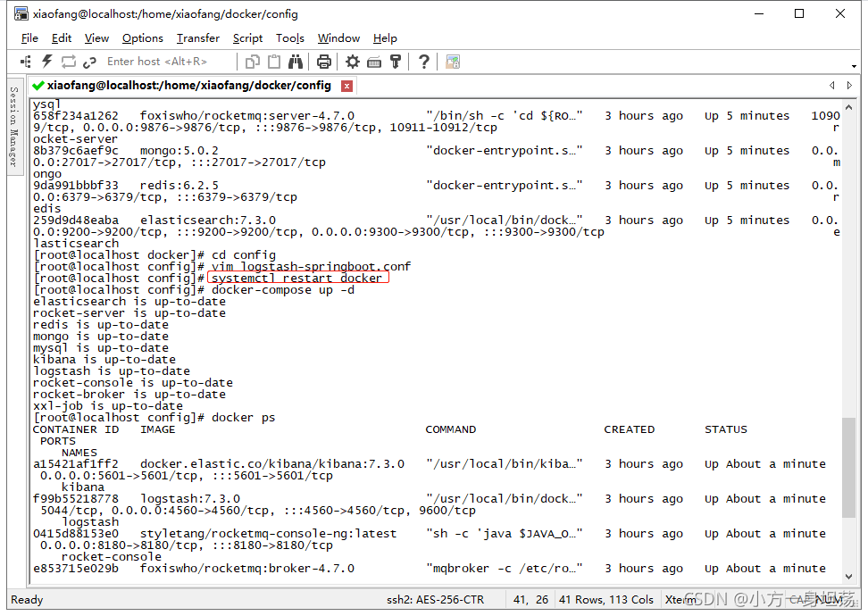The image size is (868, 616).
Task: Click the green connected checkmark on tab
Action: tap(38, 85)
